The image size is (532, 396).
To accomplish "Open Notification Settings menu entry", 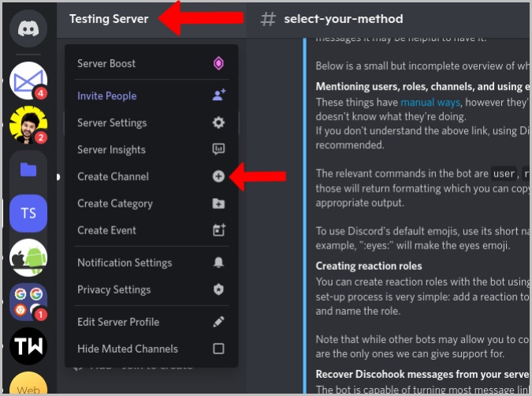I will click(x=151, y=263).
